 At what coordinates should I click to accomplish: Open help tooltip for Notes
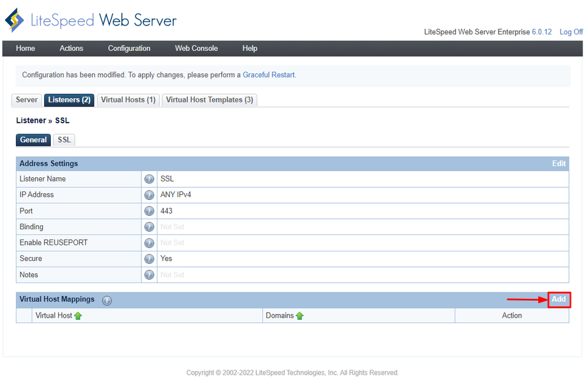pyautogui.click(x=149, y=274)
